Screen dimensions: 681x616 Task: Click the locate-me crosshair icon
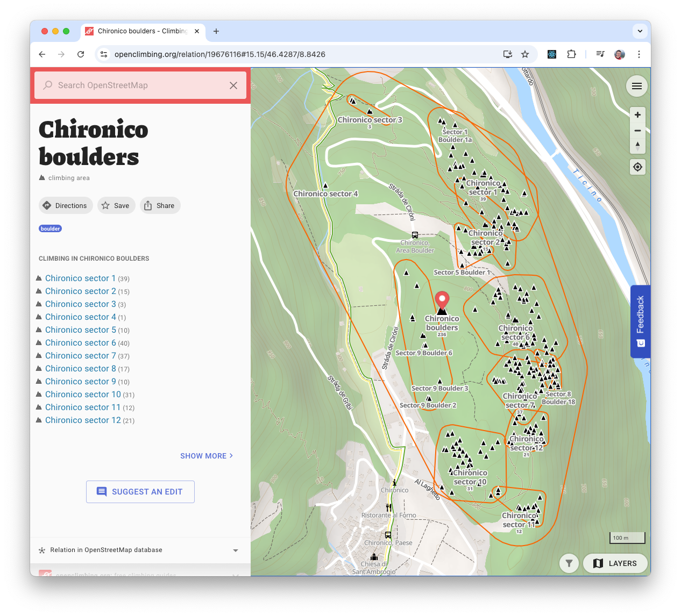(637, 167)
